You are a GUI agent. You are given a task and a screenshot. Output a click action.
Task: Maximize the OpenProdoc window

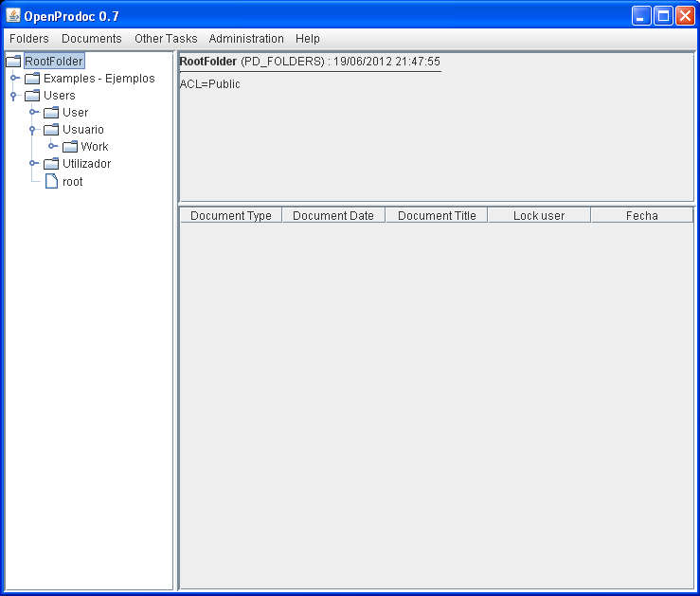pos(663,16)
